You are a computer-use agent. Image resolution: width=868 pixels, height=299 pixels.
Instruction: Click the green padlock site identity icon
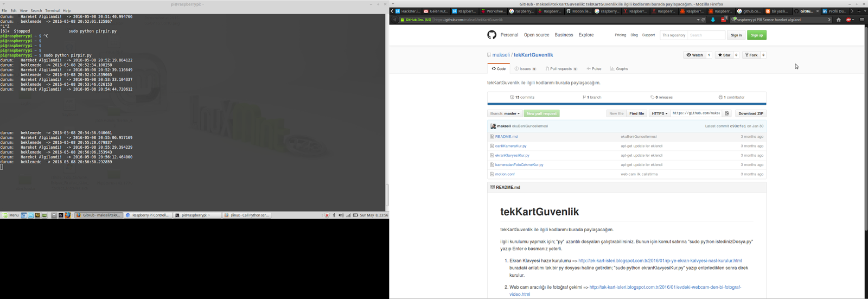pos(402,20)
